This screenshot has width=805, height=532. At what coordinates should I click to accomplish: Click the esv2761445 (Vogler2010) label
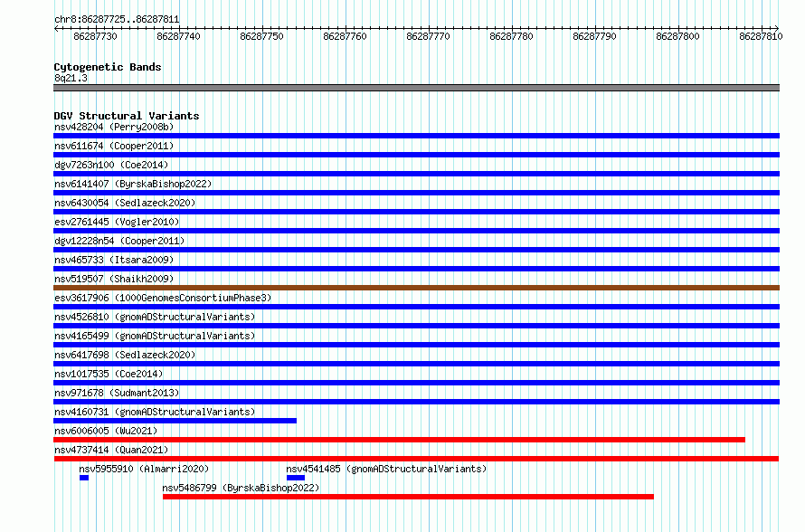pyautogui.click(x=117, y=222)
